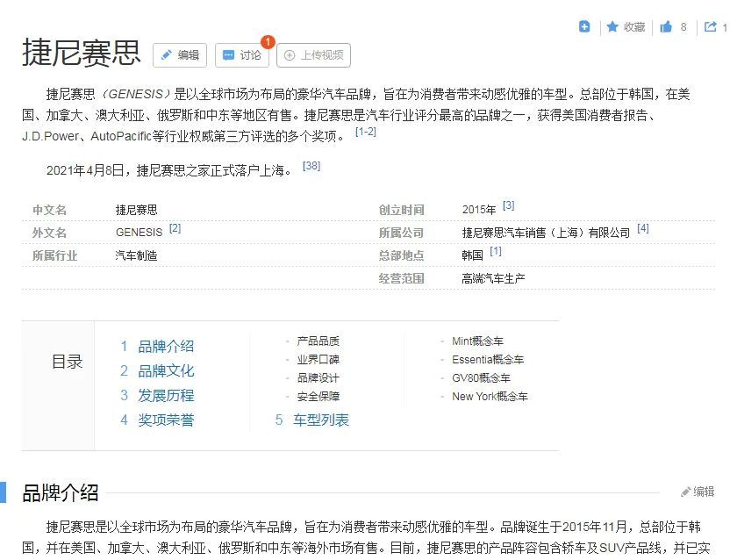This screenshot has width=737, height=560.
Task: Click the 高端汽车生产 business scope value
Action: (493, 279)
